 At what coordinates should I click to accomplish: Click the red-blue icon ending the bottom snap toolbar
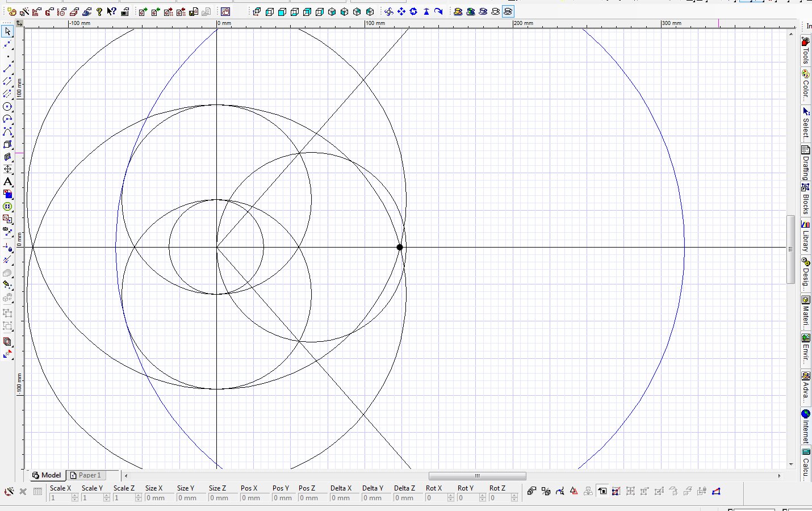[x=716, y=491]
